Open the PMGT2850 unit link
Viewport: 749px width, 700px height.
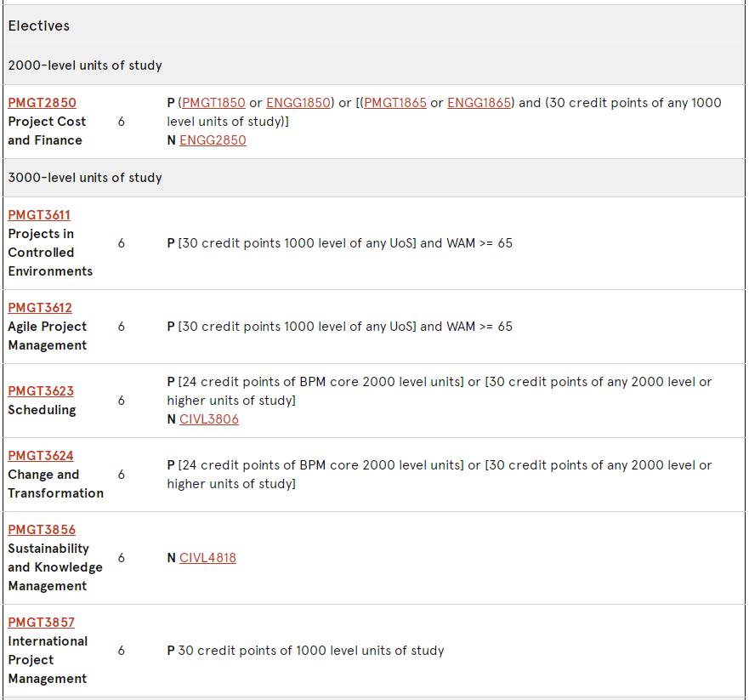click(x=42, y=103)
